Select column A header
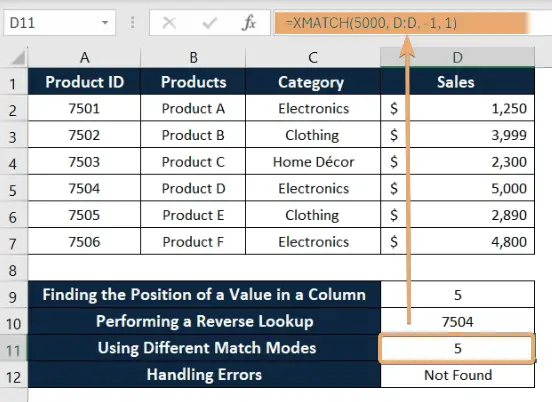Image resolution: width=552 pixels, height=402 pixels. (84, 57)
